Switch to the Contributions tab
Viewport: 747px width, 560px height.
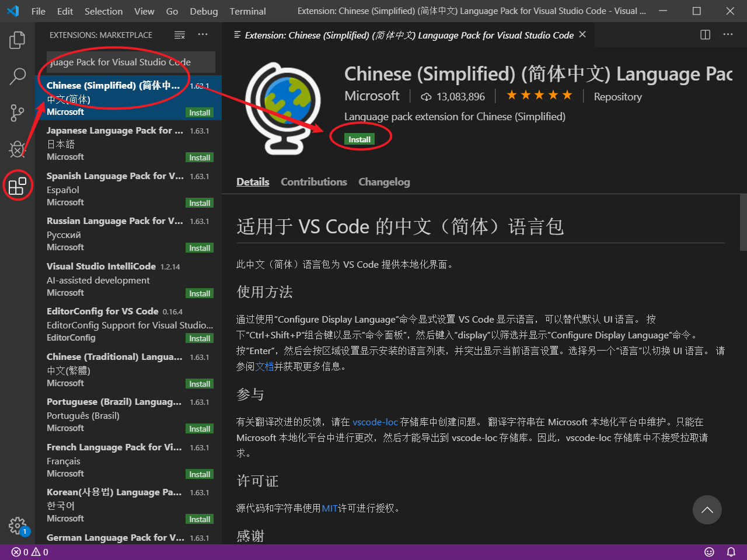[x=314, y=182]
